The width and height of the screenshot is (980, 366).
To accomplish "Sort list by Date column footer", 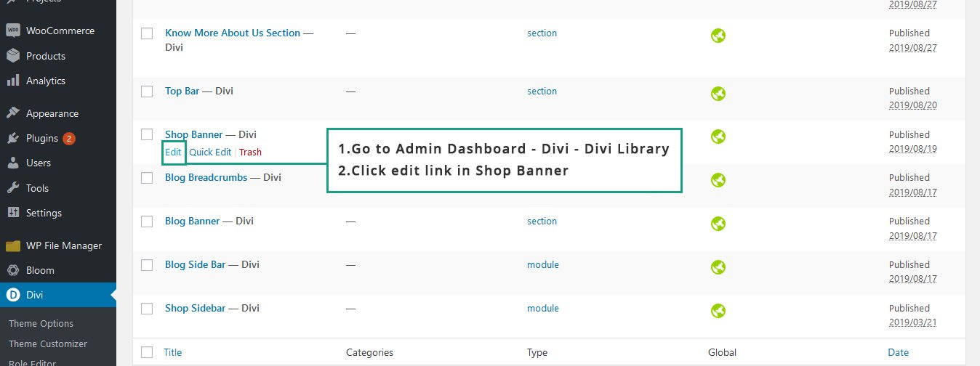I will [899, 352].
